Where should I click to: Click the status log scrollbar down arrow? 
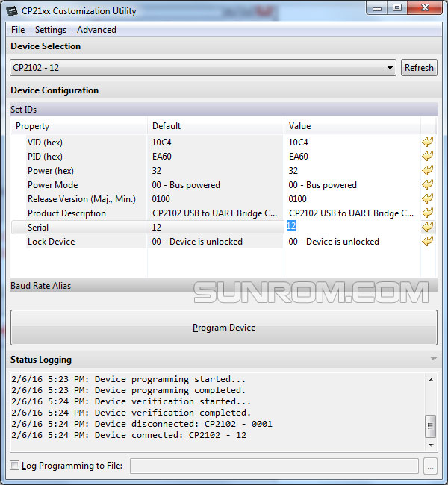(431, 445)
